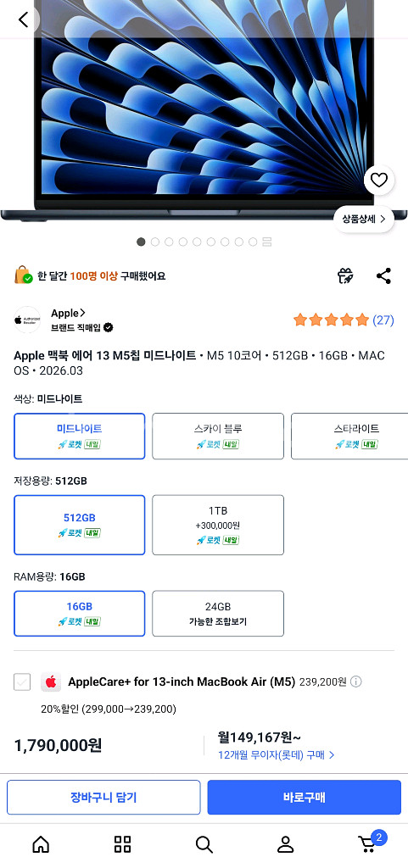Select the 스카이 블루 color option
The width and height of the screenshot is (408, 868).
click(218, 437)
